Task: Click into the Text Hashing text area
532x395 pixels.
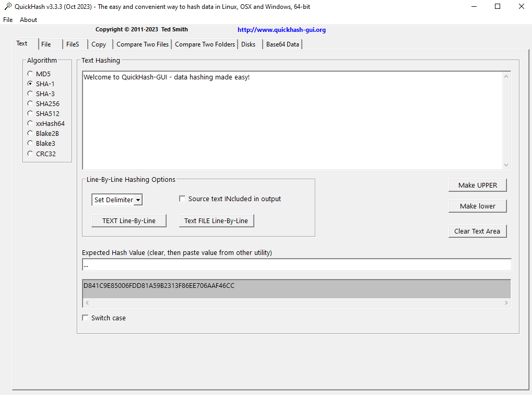Action: point(292,120)
